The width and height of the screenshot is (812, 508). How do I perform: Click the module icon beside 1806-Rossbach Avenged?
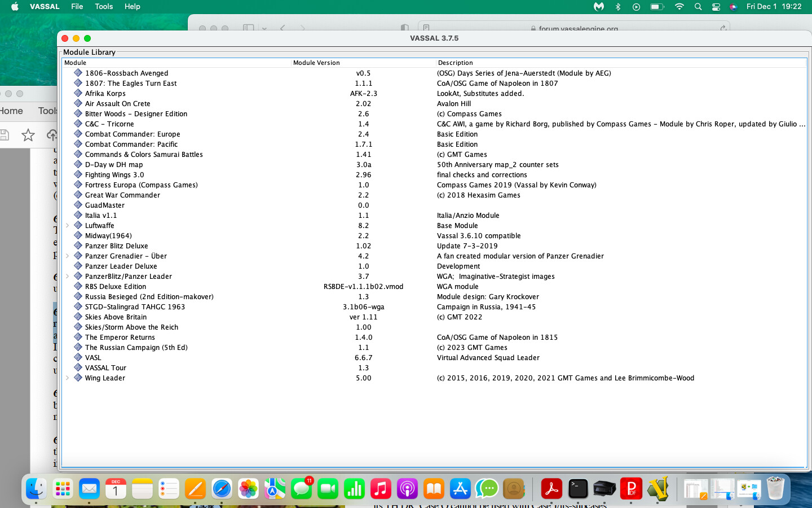coord(78,73)
